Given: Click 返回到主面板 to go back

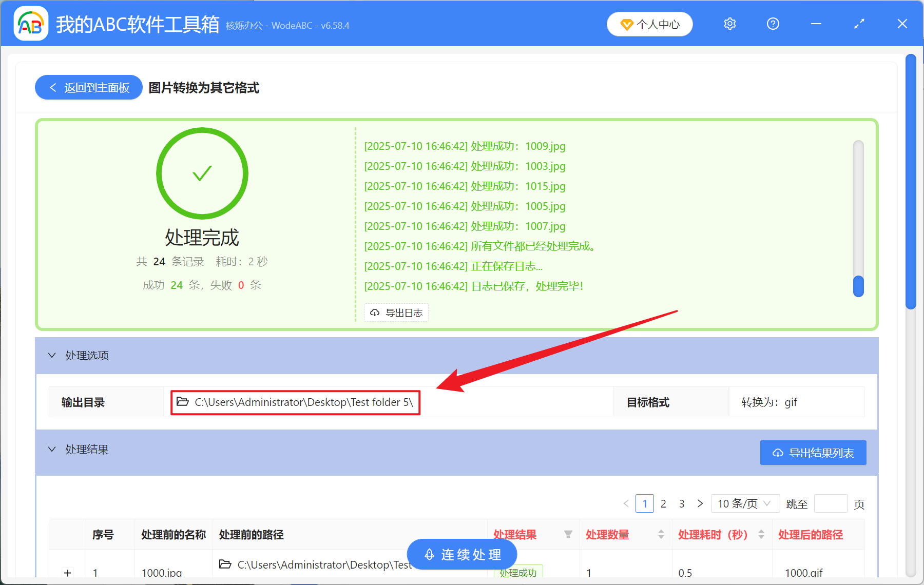Looking at the screenshot, I should [x=88, y=87].
